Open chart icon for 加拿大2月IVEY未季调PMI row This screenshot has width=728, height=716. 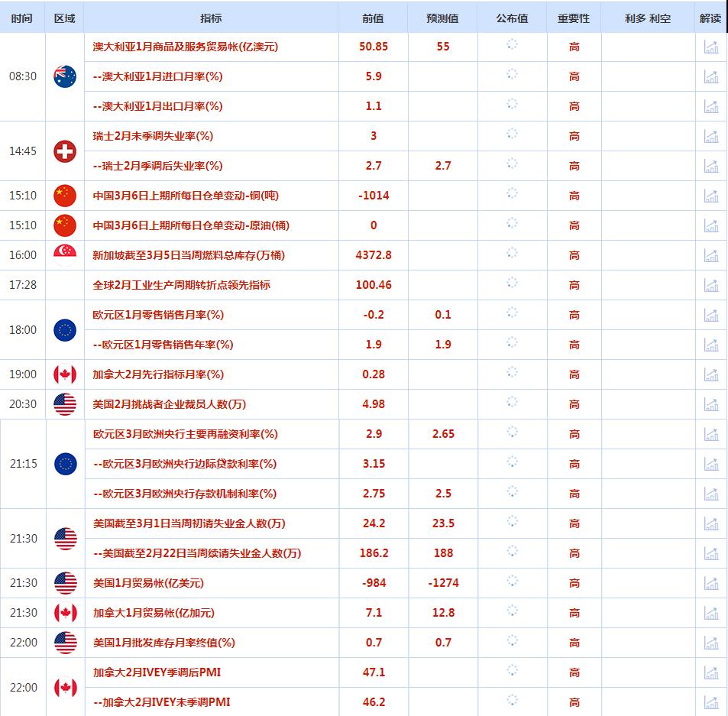(711, 702)
